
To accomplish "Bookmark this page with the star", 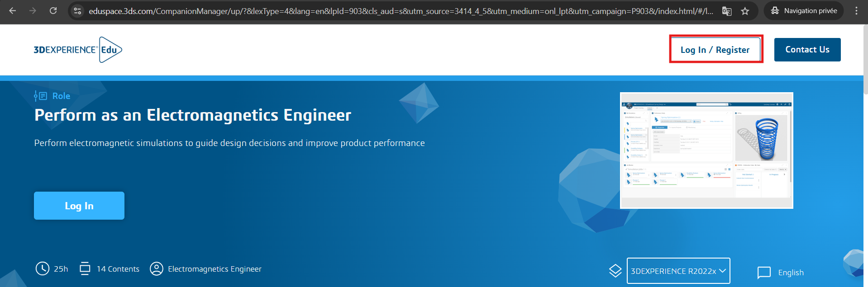I will [745, 11].
